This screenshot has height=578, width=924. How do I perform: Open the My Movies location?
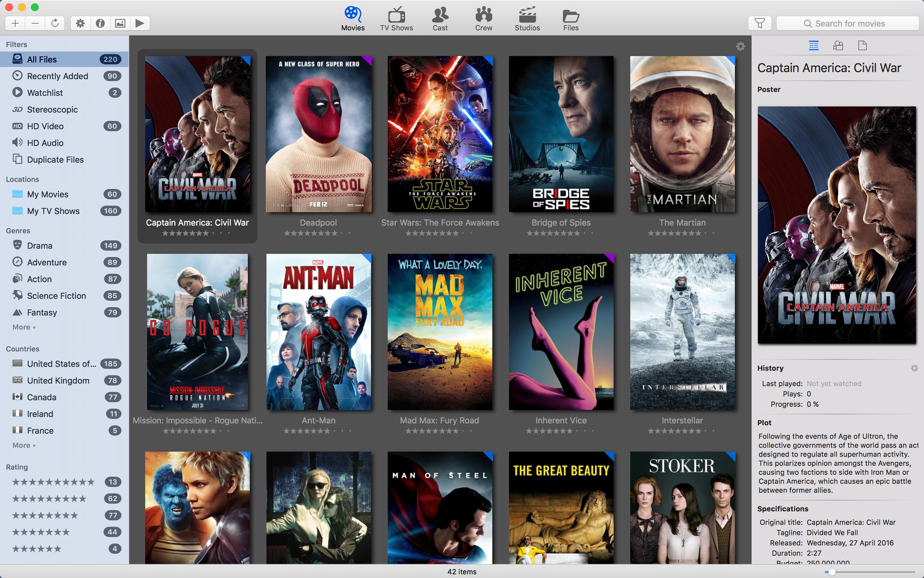point(64,194)
